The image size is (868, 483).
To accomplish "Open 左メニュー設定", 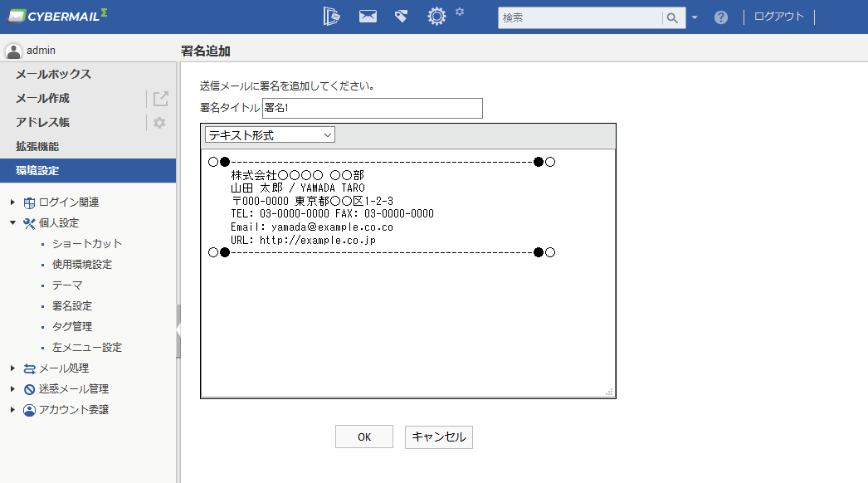I will coord(87,347).
